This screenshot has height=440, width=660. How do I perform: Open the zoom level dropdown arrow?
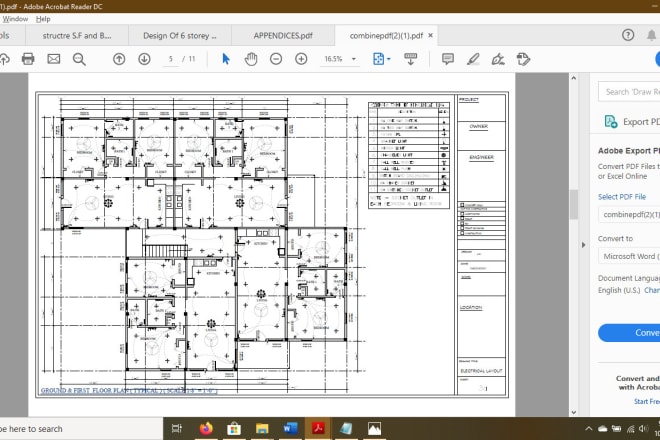tap(354, 59)
